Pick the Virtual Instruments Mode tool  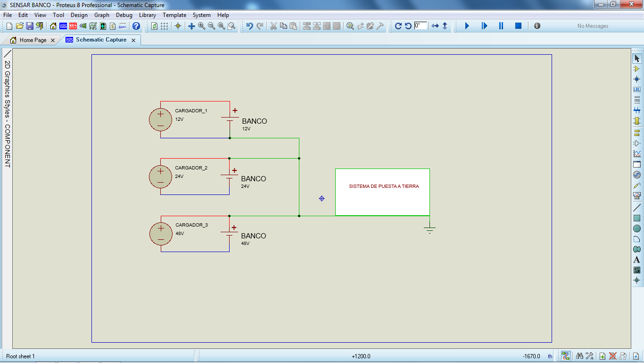click(x=637, y=195)
